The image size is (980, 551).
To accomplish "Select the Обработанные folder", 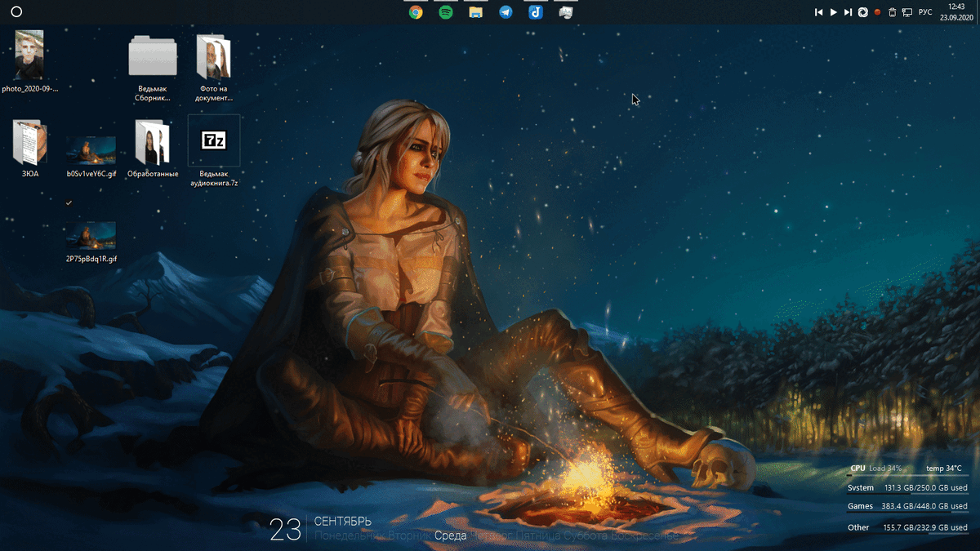I will point(153,149).
